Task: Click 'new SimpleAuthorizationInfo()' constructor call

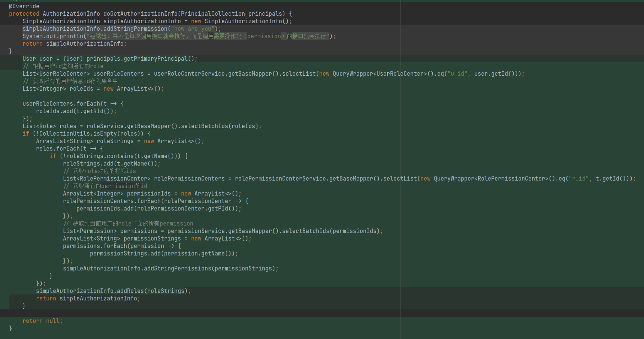Action: tap(240, 21)
